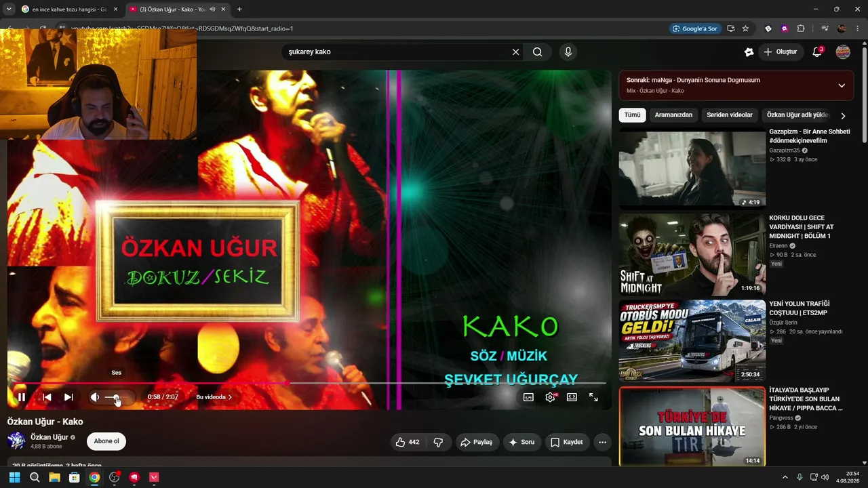868x488 pixels.
Task: Click the 'Kaydet' save button
Action: 566,442
